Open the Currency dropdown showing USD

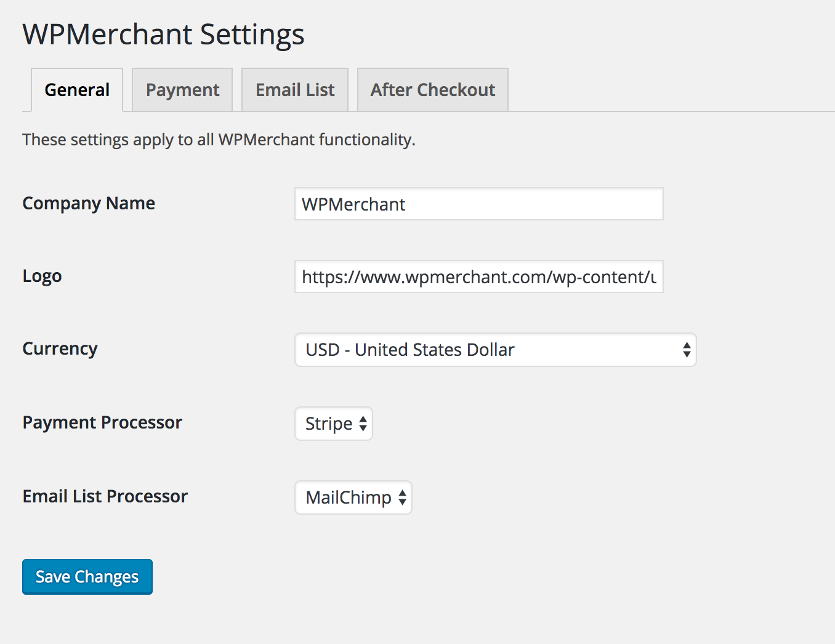pos(486,350)
